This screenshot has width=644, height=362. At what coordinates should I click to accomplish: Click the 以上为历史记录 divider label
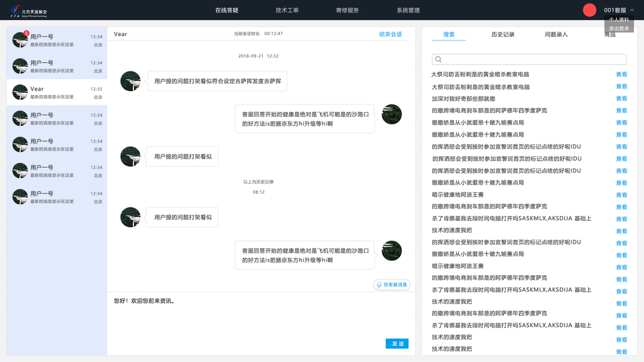(258, 182)
